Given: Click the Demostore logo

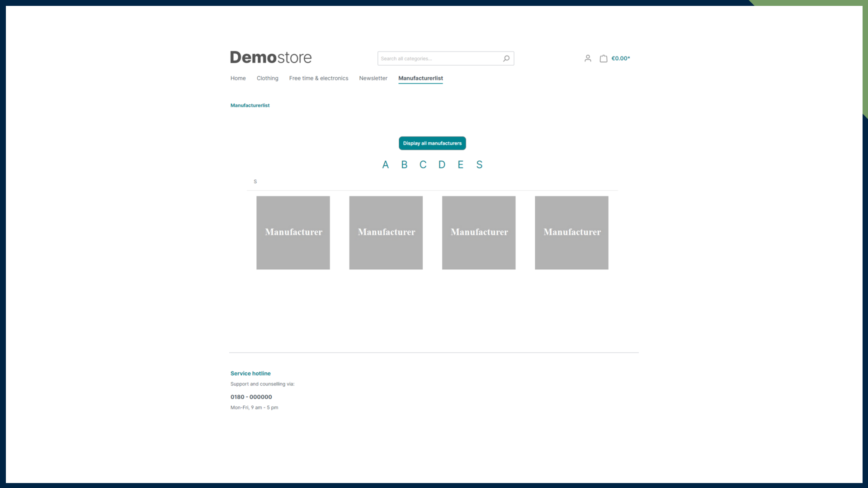Looking at the screenshot, I should click(x=271, y=57).
